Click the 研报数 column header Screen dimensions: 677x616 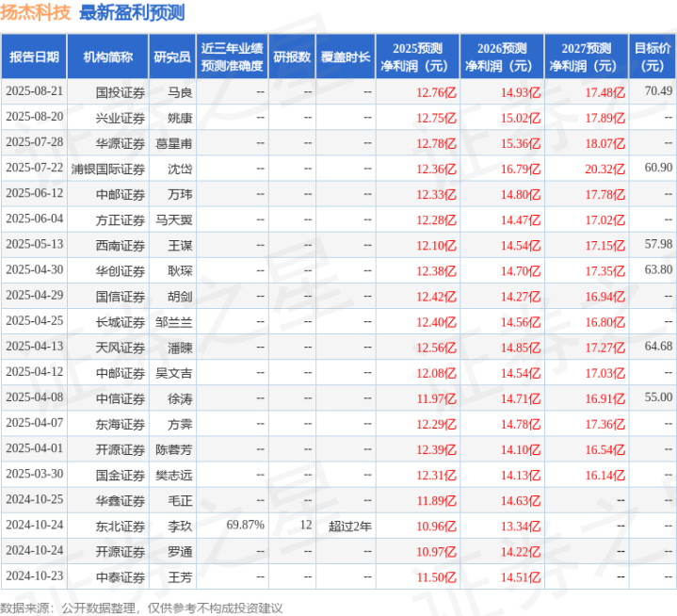[x=292, y=57]
